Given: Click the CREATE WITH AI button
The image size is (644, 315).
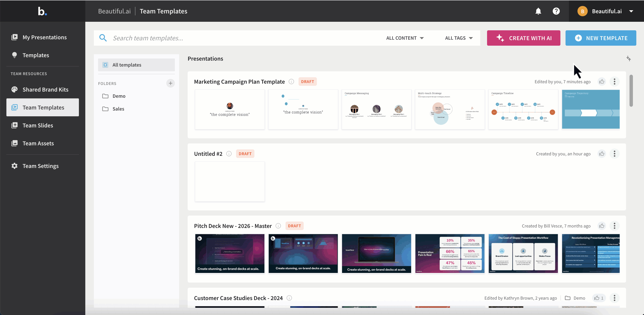Looking at the screenshot, I should pyautogui.click(x=524, y=38).
